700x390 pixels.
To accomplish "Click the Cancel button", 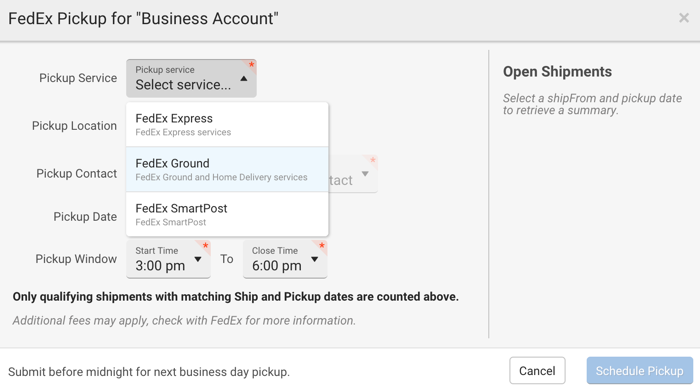I will pyautogui.click(x=537, y=370).
